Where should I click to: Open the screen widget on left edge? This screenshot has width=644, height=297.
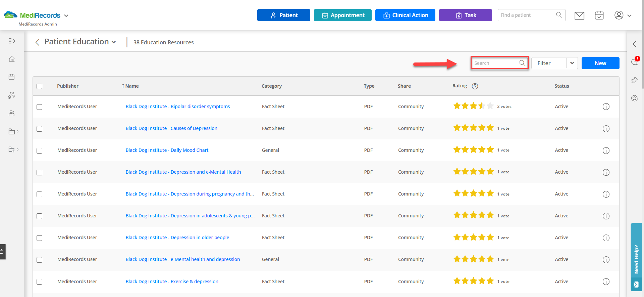point(2,252)
